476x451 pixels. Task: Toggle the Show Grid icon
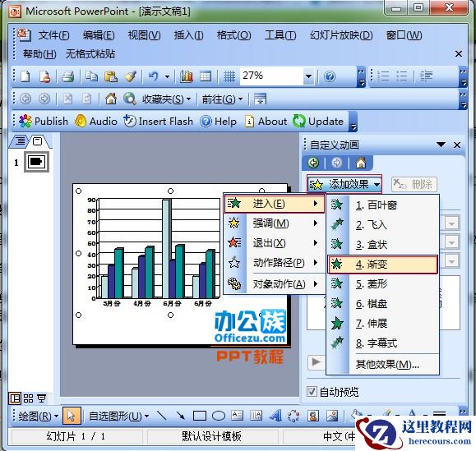[x=229, y=76]
